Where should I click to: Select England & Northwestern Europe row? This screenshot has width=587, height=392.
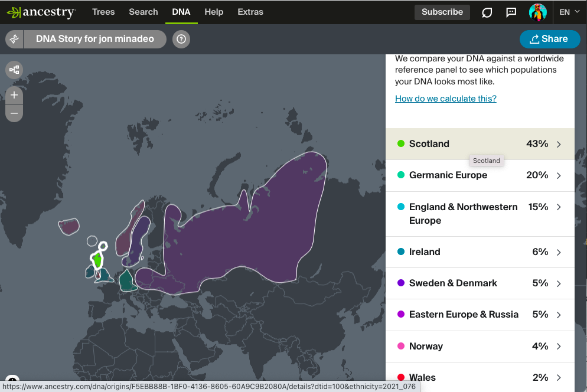480,214
